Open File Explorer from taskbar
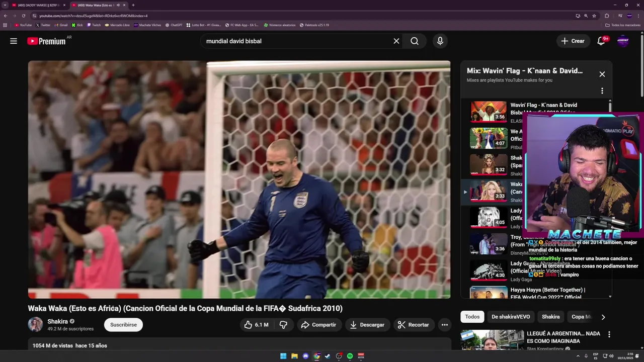The width and height of the screenshot is (644, 362). click(x=294, y=356)
